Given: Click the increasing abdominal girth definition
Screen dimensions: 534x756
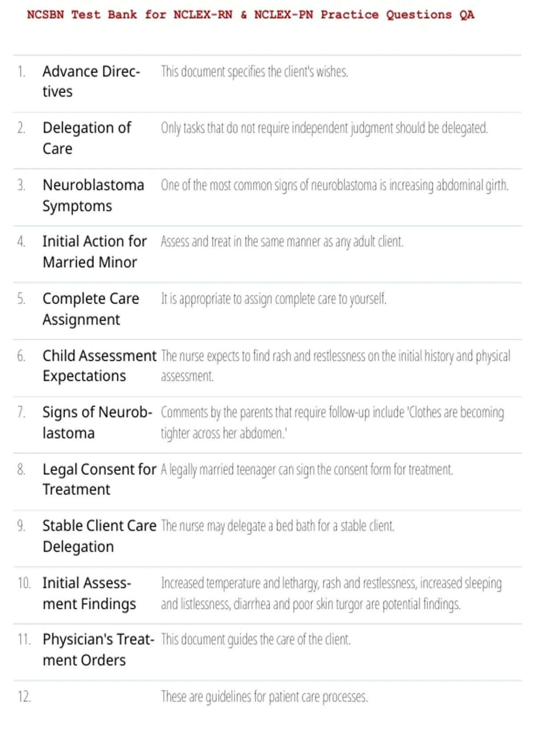Looking at the screenshot, I should 335,185.
